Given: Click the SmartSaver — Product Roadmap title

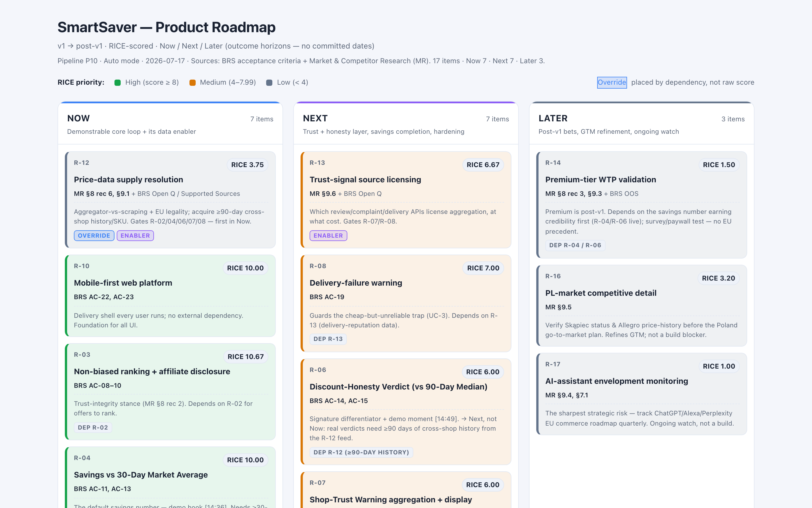Looking at the screenshot, I should 166,27.
